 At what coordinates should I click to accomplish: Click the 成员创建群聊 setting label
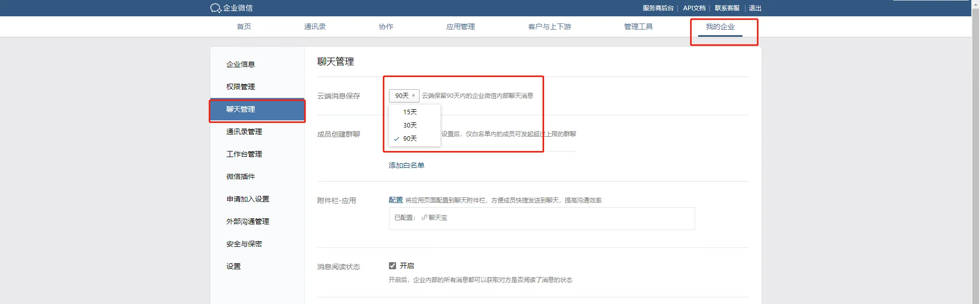(x=338, y=134)
